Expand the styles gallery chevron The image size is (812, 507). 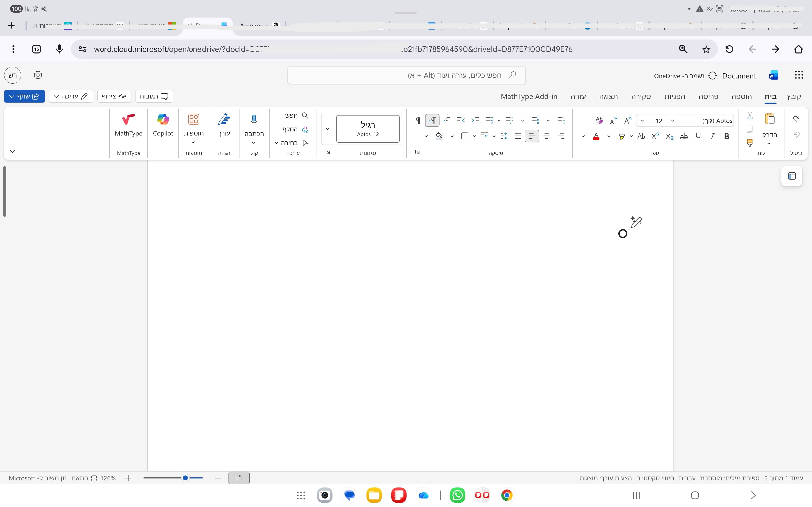[x=327, y=129]
